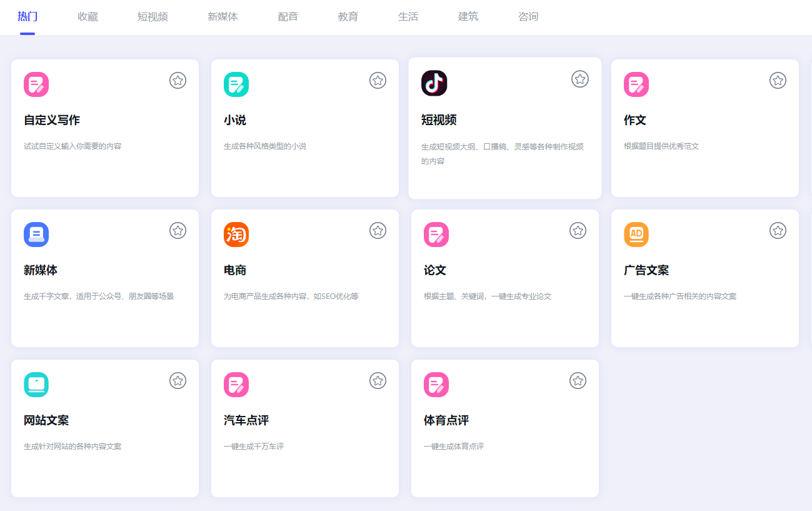812x511 pixels.
Task: Open the orange AD 广告文案 icon
Action: [x=636, y=234]
